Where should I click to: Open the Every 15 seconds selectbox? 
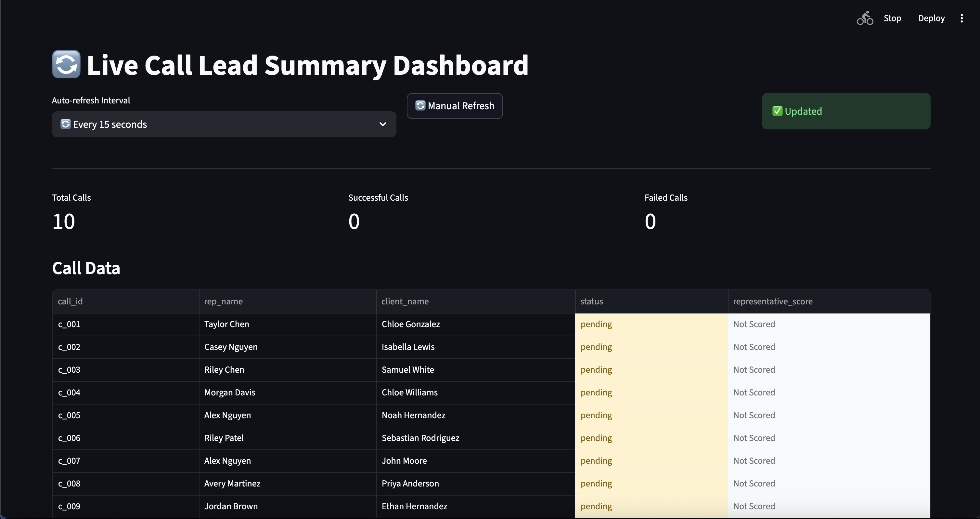click(224, 124)
